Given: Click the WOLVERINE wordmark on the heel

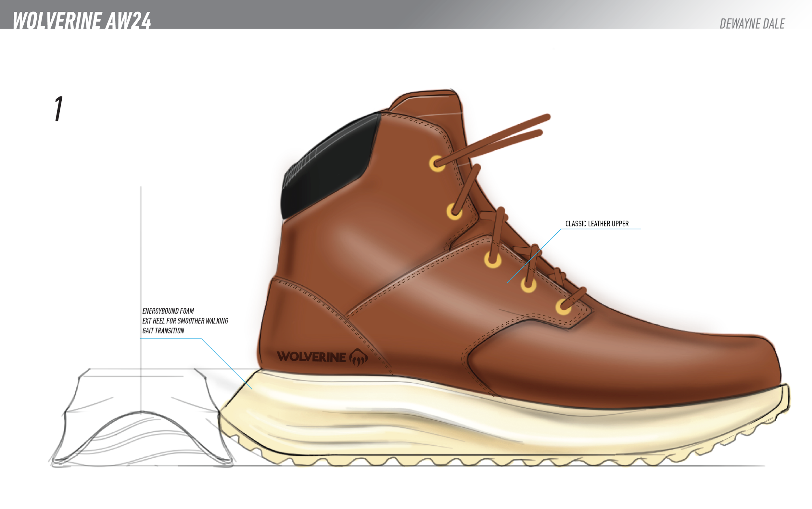Looking at the screenshot, I should click(x=311, y=356).
